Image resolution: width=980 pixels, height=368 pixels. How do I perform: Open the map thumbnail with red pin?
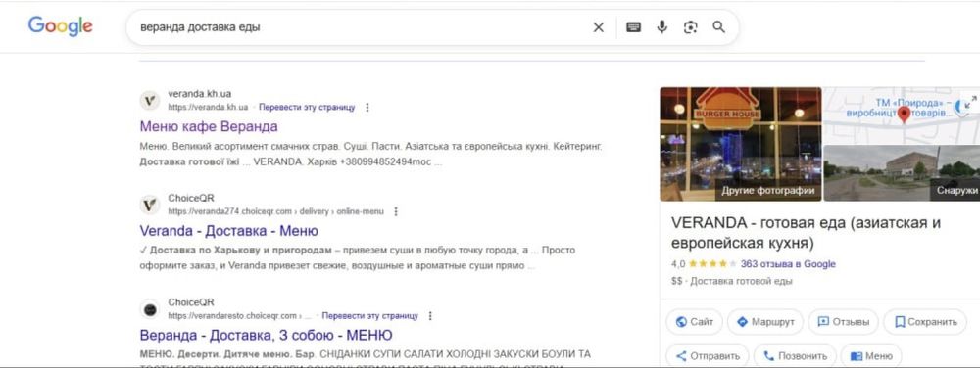coord(902,115)
